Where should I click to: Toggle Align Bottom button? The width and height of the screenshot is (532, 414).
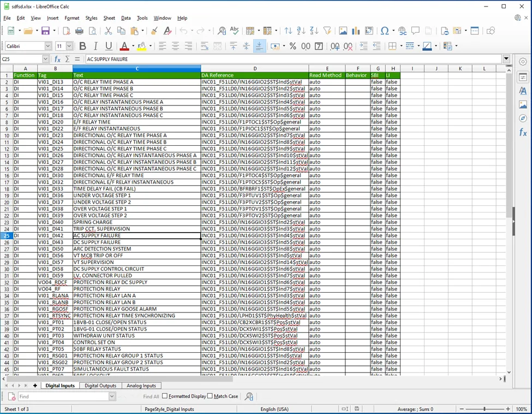pos(259,46)
